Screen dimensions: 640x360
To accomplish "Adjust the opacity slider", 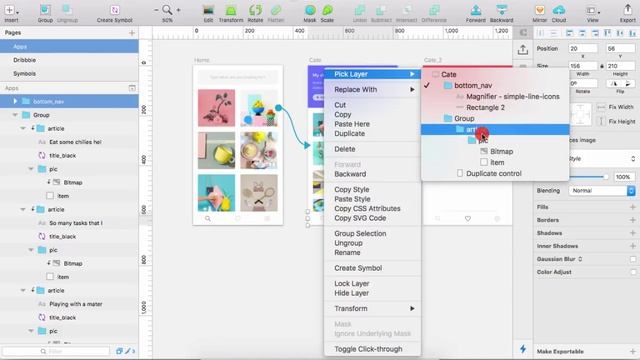I will pyautogui.click(x=589, y=177).
